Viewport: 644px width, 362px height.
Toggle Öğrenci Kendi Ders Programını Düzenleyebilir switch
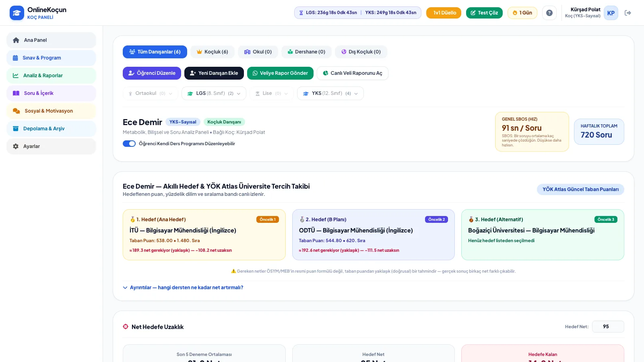coord(129,144)
